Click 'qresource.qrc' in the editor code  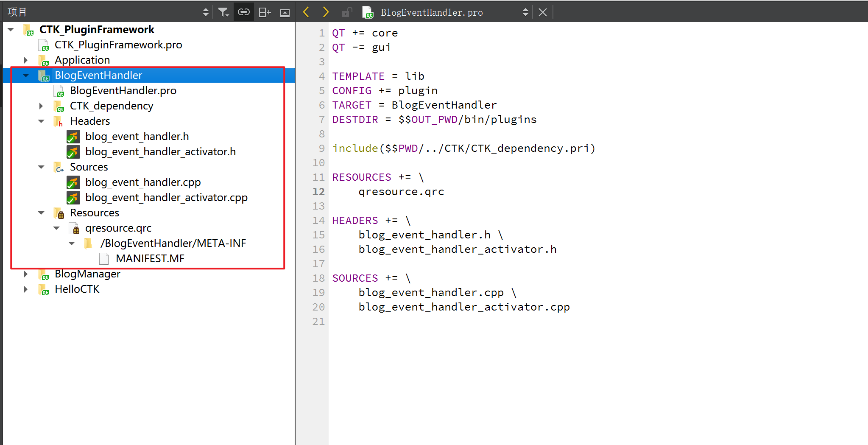coord(401,192)
